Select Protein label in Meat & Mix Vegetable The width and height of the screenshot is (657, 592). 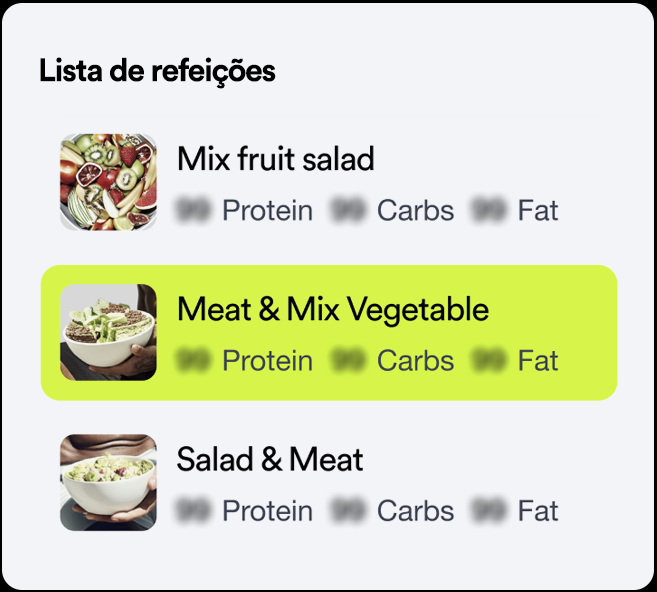pos(267,361)
